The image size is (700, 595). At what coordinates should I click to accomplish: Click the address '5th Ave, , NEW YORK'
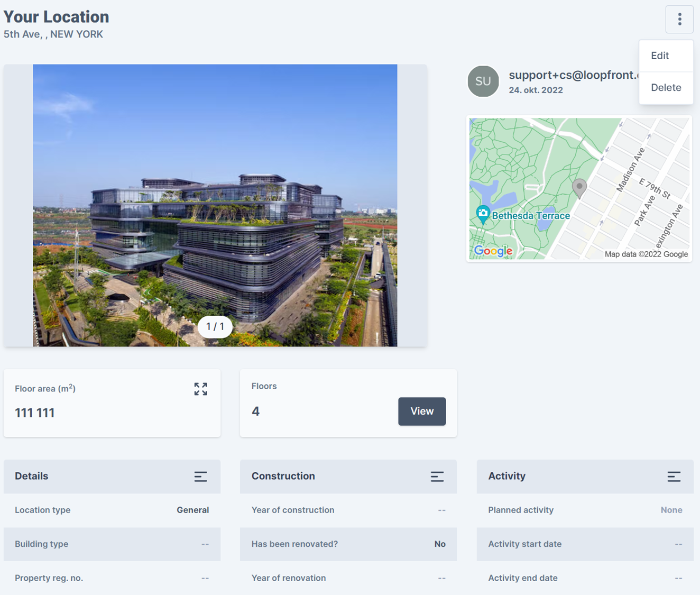point(53,34)
